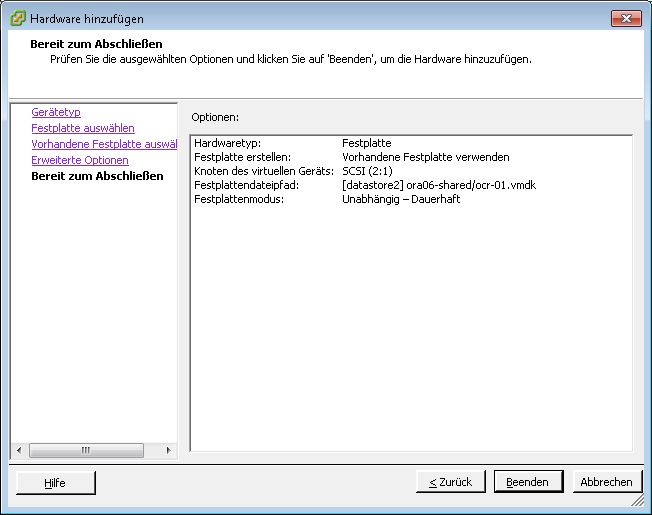
Task: Click the left arrow of the horizontal scrollbar
Action: pyautogui.click(x=17, y=450)
